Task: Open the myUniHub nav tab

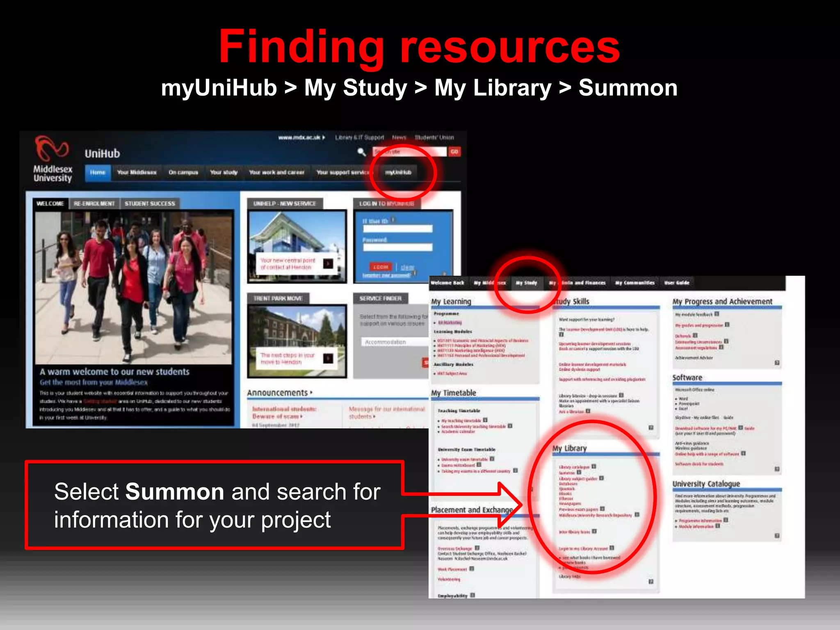Action: tap(398, 173)
